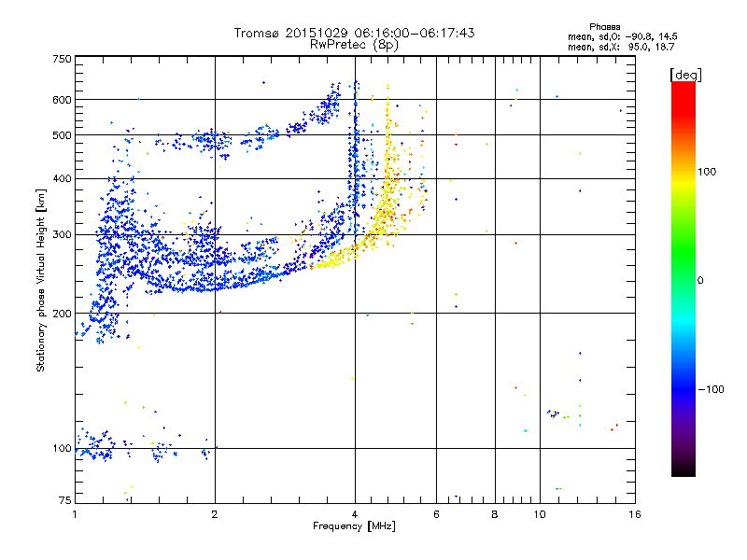The width and height of the screenshot is (747, 560).
Task: Click y-axis tick label '200'
Action: click(x=63, y=314)
